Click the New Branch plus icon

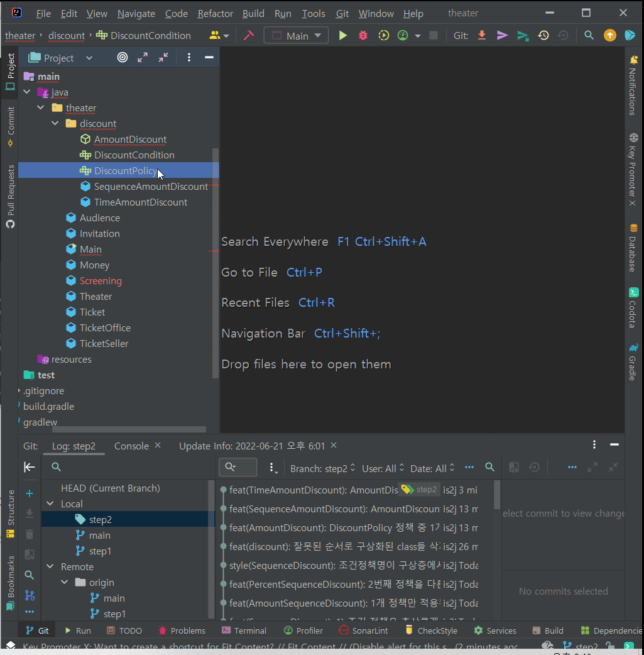coord(30,493)
